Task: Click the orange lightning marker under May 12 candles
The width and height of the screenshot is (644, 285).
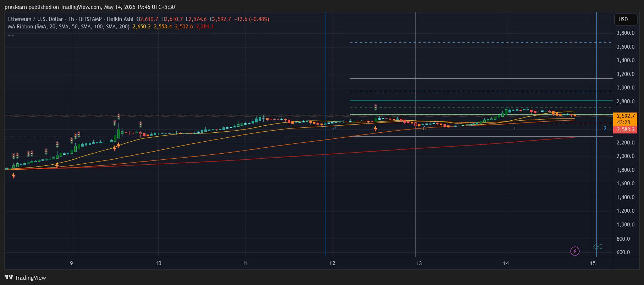Action: pyautogui.click(x=375, y=129)
